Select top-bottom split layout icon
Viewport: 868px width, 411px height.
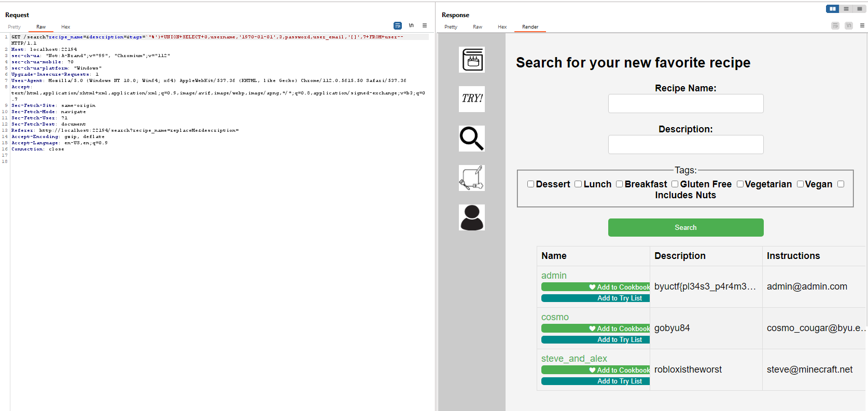tap(846, 9)
